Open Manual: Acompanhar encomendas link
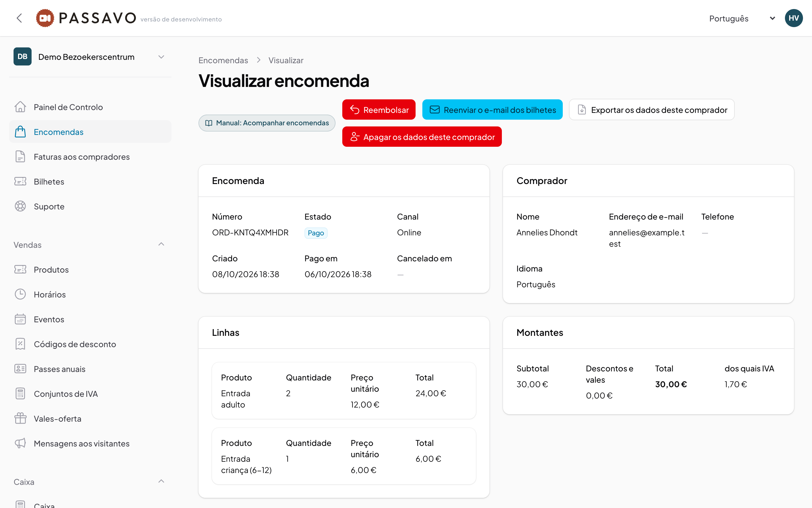Screen dimensions: 812x508 tap(267, 123)
